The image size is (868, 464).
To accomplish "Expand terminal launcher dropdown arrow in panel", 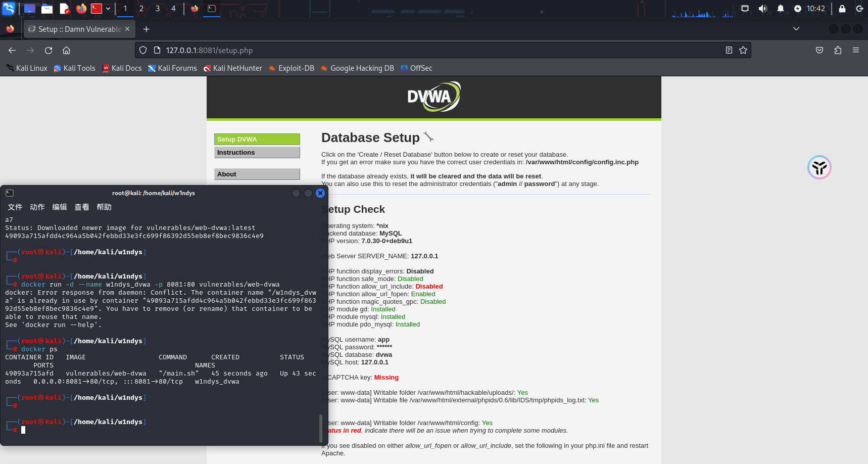I will pos(108,9).
